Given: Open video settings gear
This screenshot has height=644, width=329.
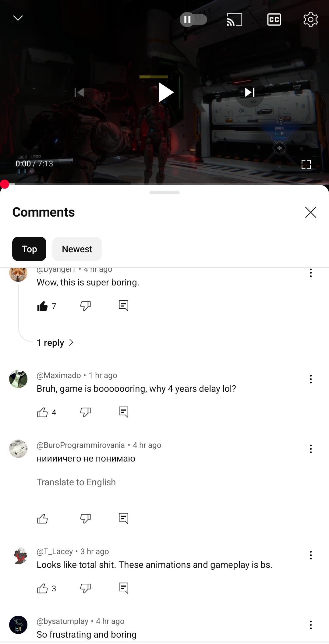Looking at the screenshot, I should 310,20.
